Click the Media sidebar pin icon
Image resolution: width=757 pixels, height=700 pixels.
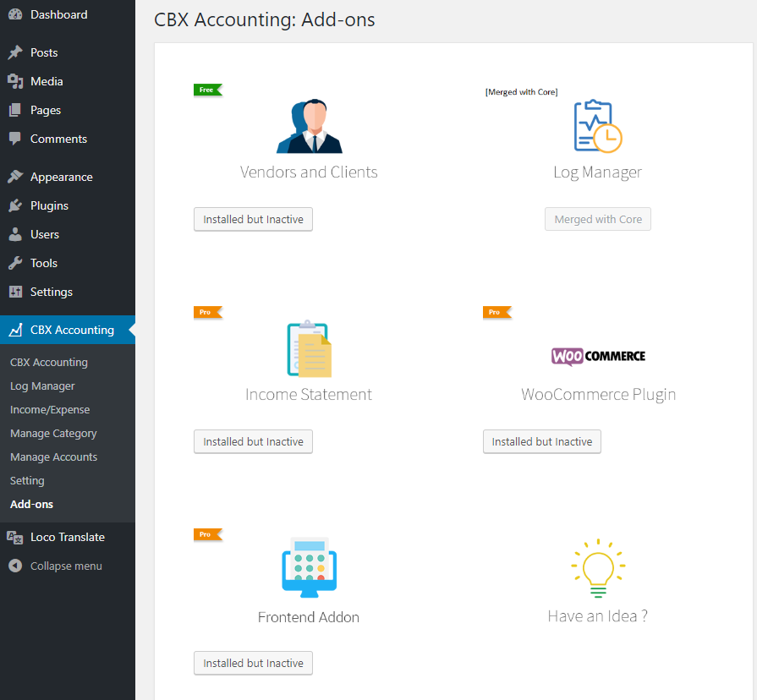click(16, 81)
